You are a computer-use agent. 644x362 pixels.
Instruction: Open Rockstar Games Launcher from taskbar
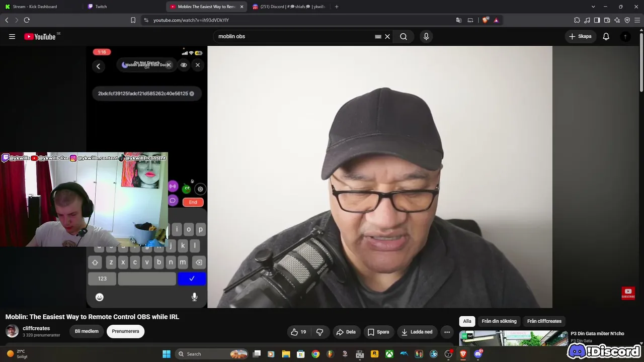click(374, 354)
